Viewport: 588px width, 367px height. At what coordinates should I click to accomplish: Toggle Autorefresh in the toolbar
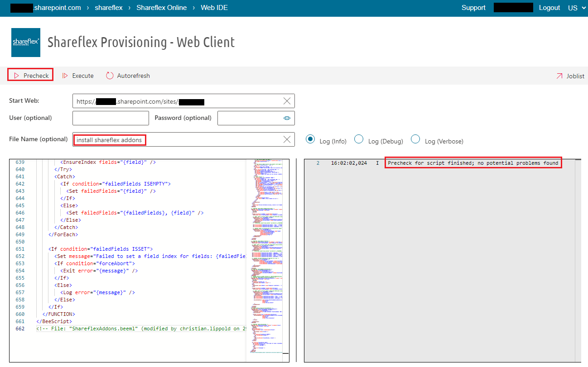(128, 76)
